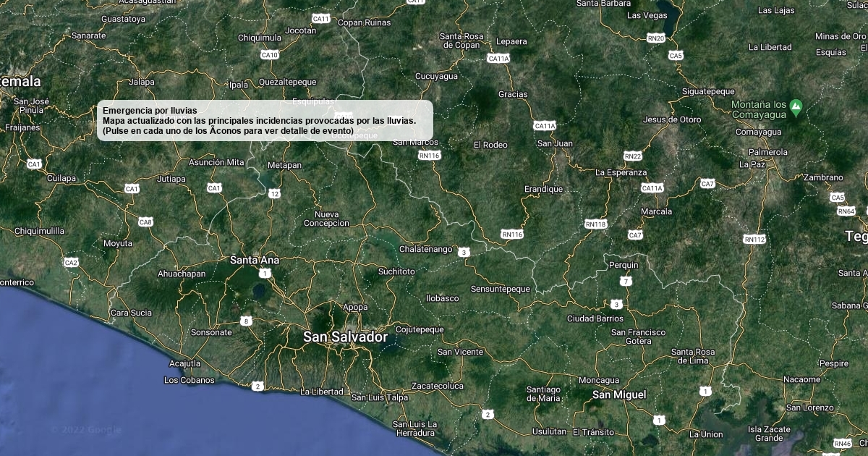
Task: Click the RN20 route shield near Las Vegas
Action: [656, 38]
